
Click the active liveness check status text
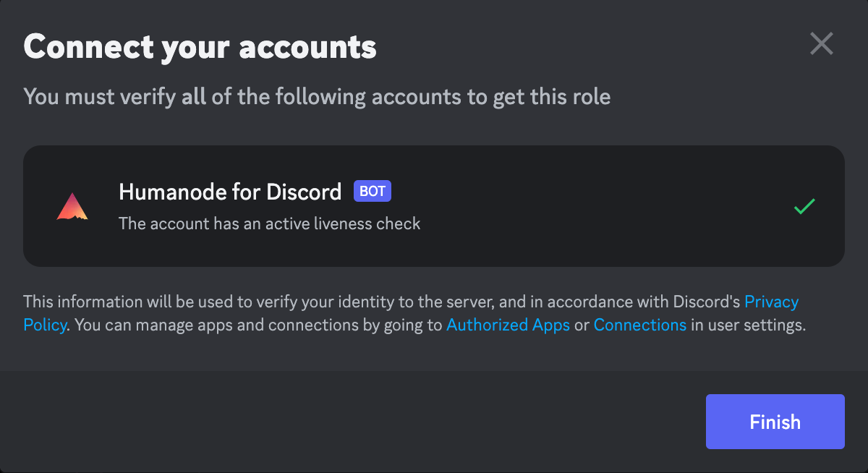click(269, 223)
